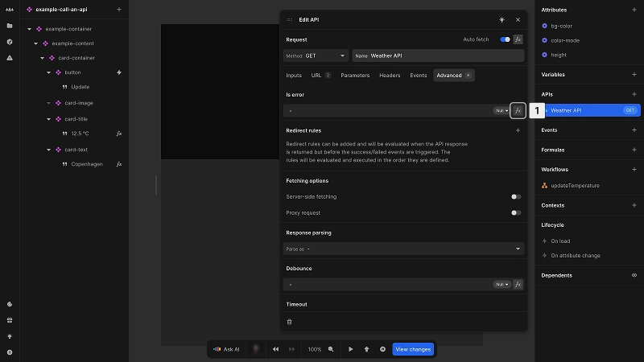Add a new workflow

pyautogui.click(x=634, y=169)
